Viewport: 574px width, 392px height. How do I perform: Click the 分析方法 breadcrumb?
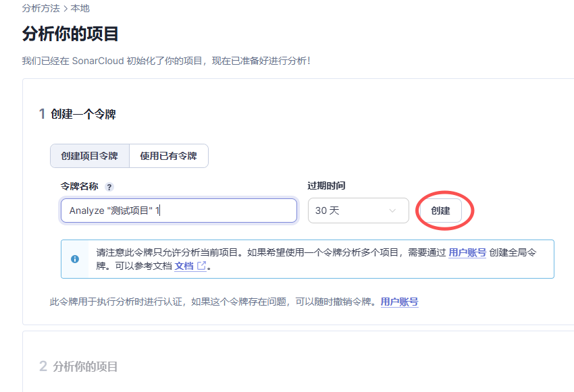[x=41, y=8]
